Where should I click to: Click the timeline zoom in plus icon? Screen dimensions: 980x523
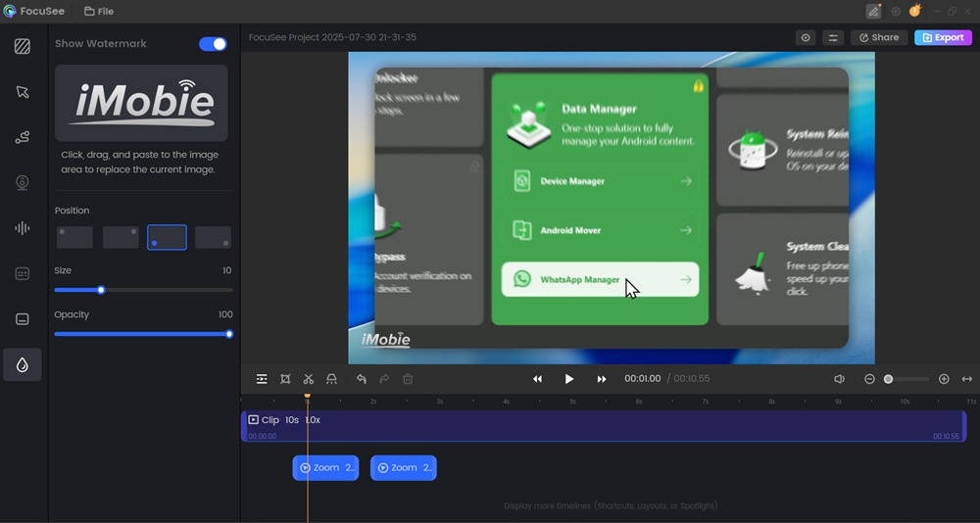[944, 379]
